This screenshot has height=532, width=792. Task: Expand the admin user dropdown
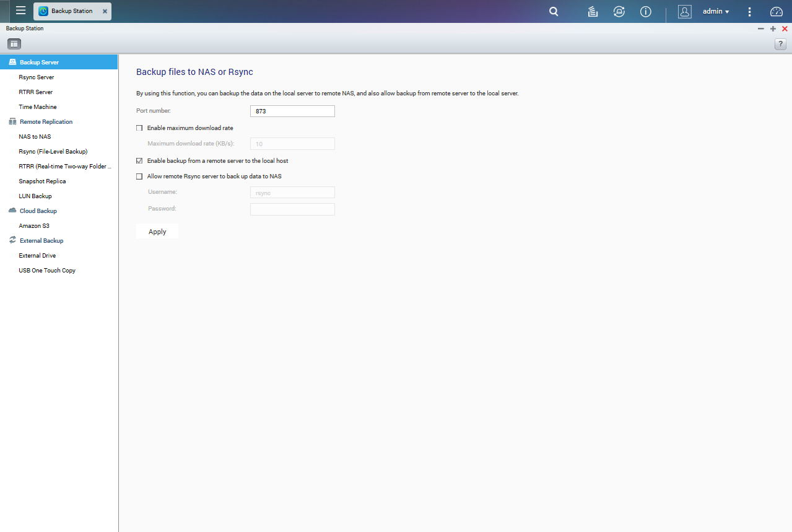[x=716, y=11]
